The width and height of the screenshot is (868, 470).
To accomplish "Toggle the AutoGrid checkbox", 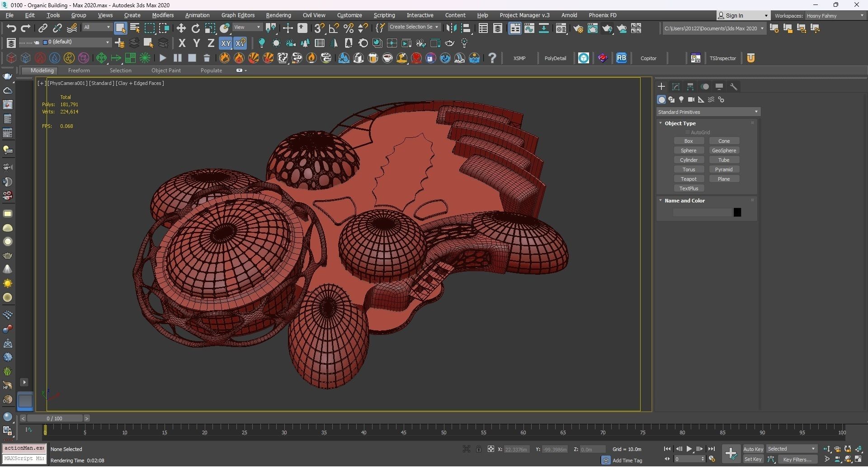I will (688, 132).
